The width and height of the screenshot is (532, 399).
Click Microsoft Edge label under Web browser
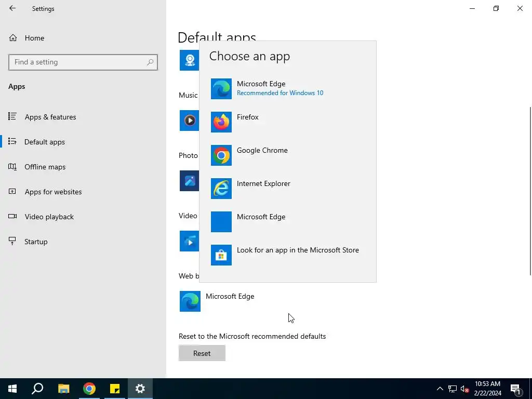[230, 296]
